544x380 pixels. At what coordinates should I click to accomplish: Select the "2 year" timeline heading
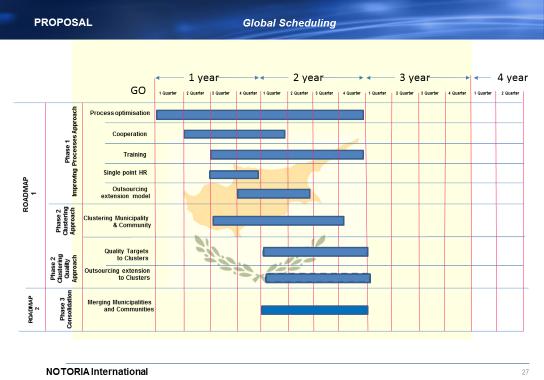pos(308,77)
